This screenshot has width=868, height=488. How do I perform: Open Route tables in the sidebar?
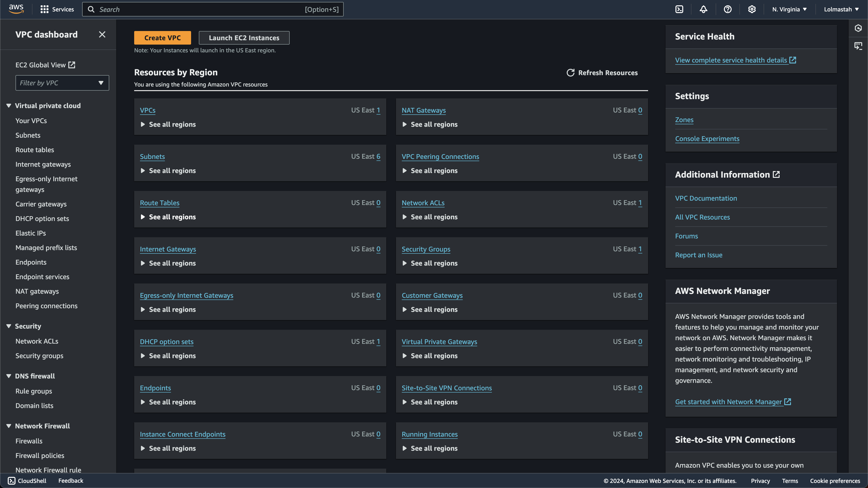click(35, 150)
